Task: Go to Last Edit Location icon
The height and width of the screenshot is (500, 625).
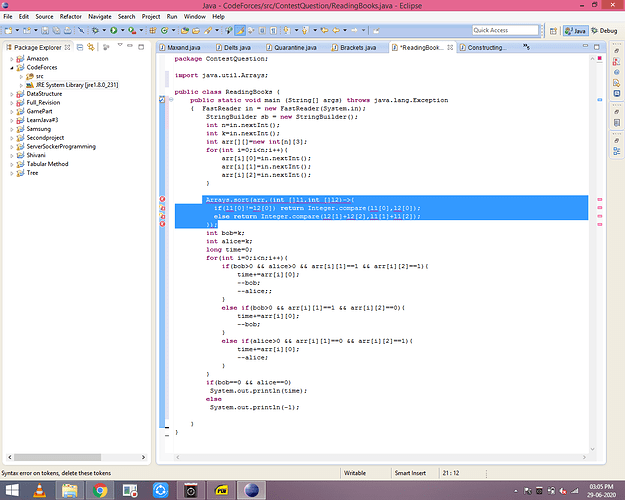Action: 324,30
